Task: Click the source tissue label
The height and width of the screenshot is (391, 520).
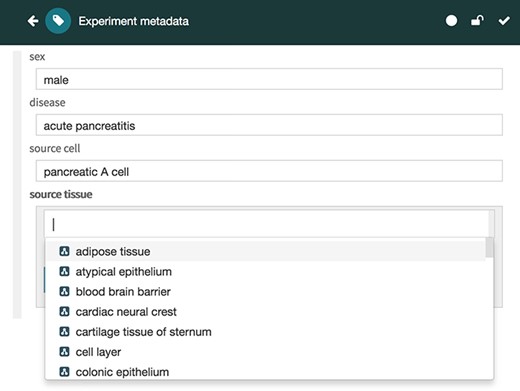Action: 61,194
